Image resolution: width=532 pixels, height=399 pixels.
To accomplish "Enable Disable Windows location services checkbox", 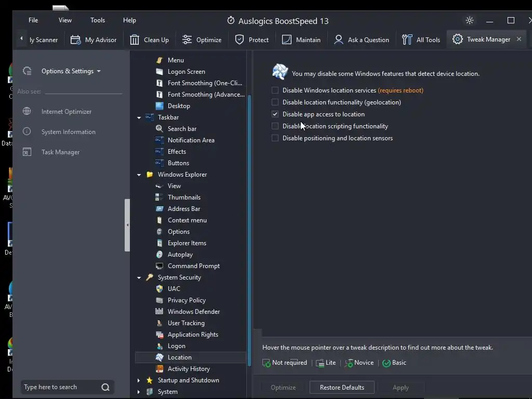I will [275, 90].
